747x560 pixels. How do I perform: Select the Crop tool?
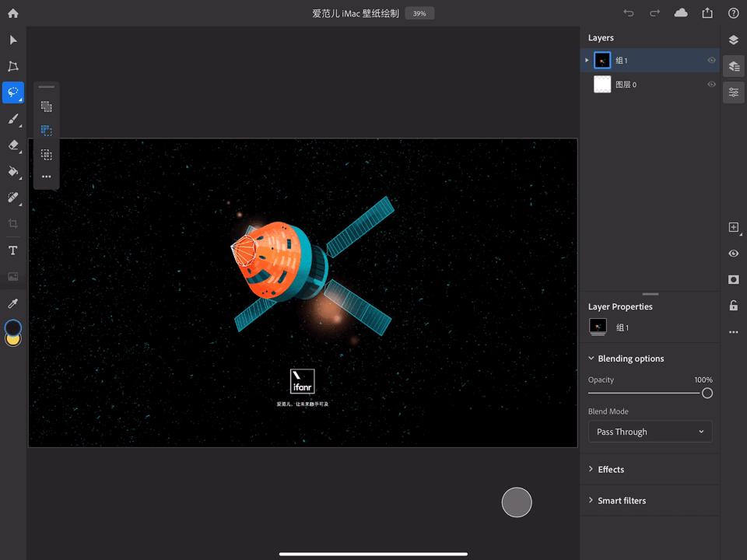click(12, 223)
